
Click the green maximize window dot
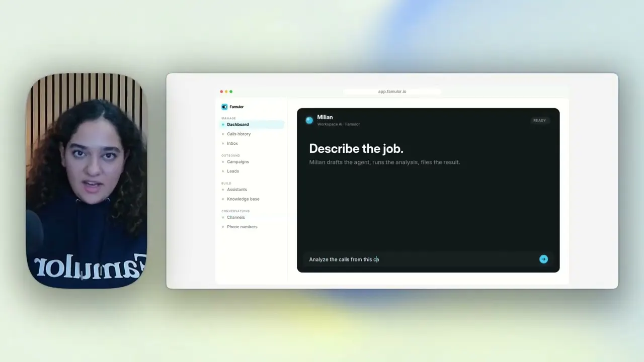click(231, 92)
